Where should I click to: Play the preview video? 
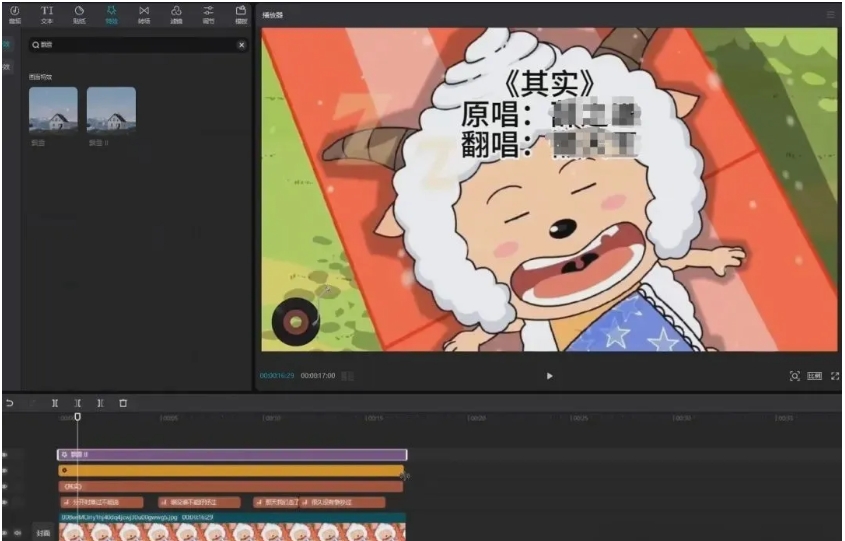point(549,376)
